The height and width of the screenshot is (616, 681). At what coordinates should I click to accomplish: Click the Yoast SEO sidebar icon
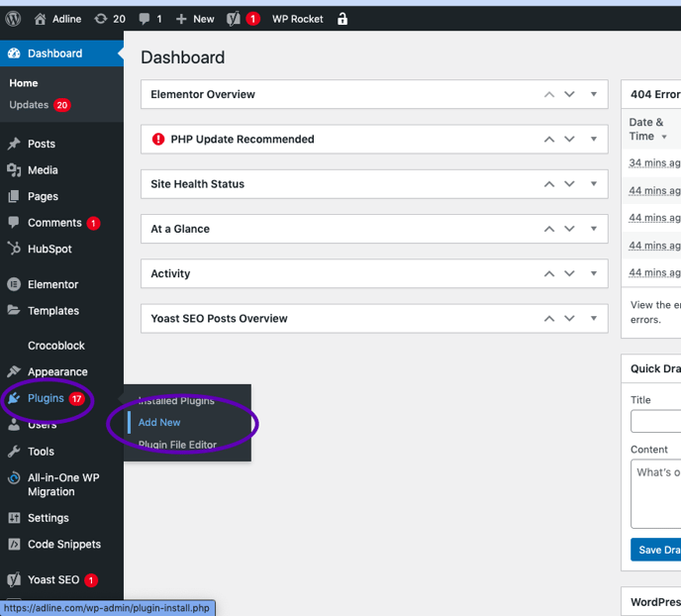tap(14, 579)
